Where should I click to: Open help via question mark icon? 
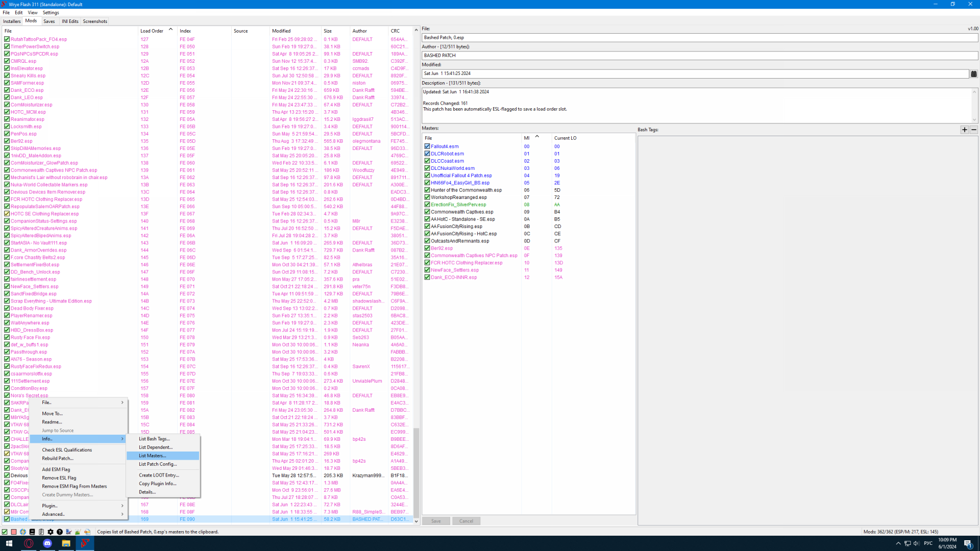[60, 532]
